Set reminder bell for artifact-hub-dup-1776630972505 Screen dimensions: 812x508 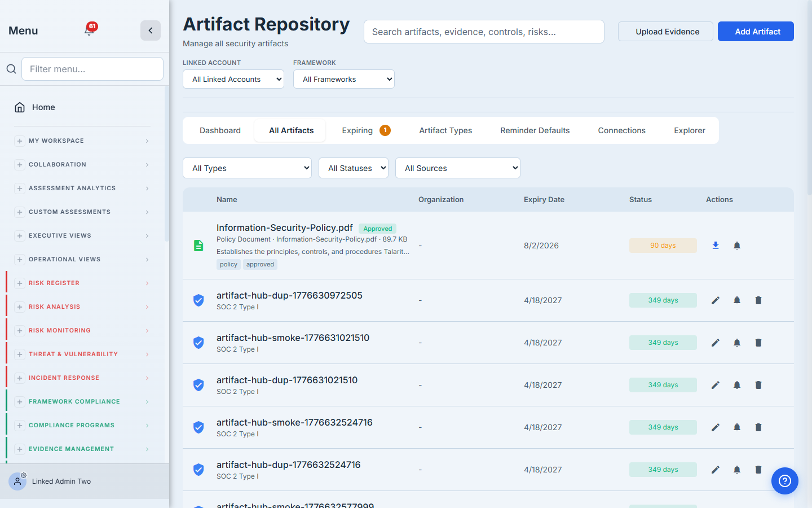[737, 300]
